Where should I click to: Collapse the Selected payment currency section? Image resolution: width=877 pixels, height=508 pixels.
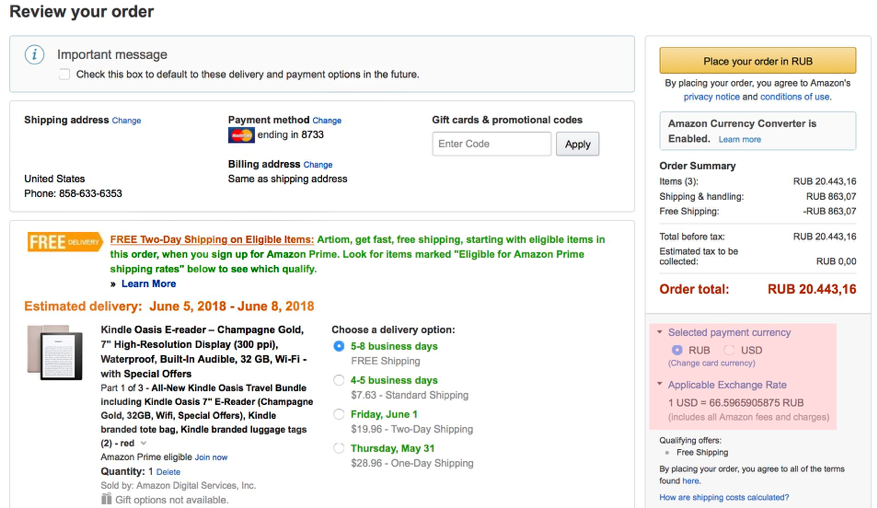pos(660,332)
